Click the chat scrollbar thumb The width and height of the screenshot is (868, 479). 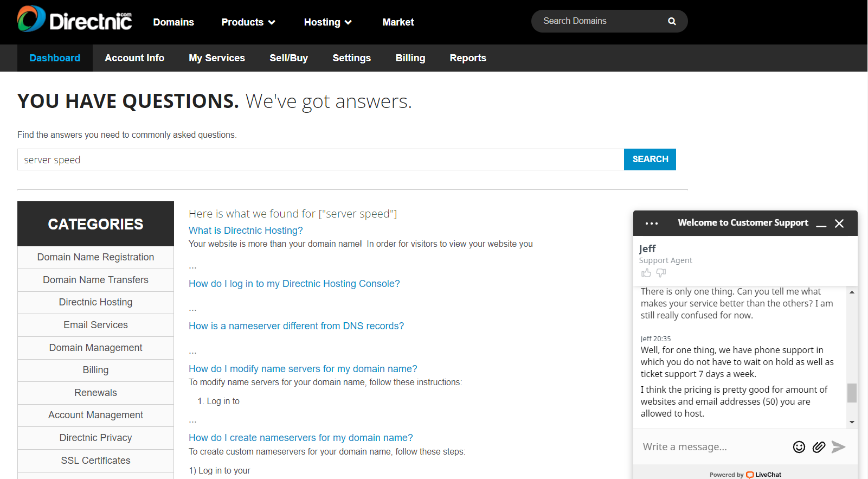coord(852,393)
